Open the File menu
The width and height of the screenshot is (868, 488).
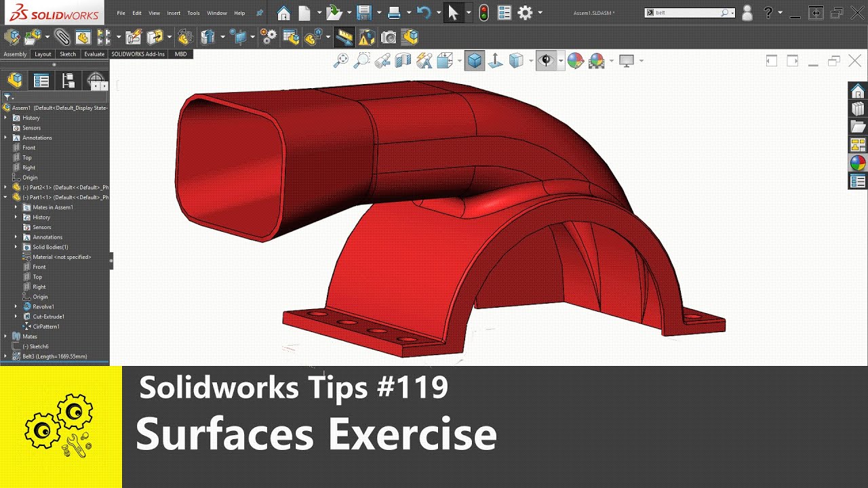pyautogui.click(x=121, y=13)
